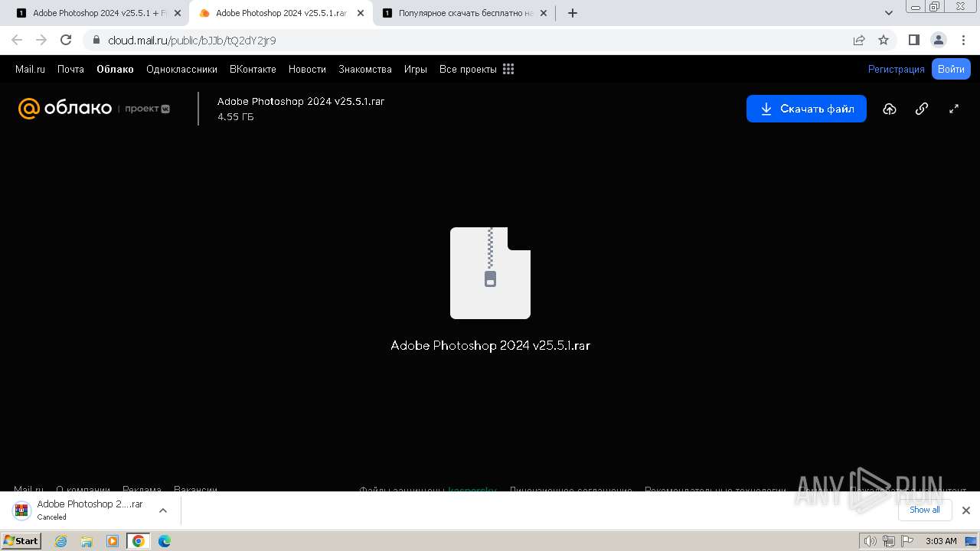Click the Облако logo
The width and height of the screenshot is (980, 551).
65,109
